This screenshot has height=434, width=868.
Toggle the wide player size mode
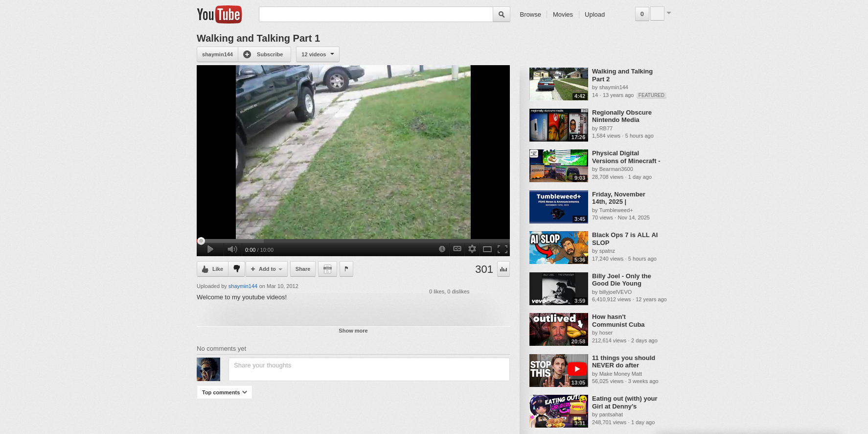[487, 249]
